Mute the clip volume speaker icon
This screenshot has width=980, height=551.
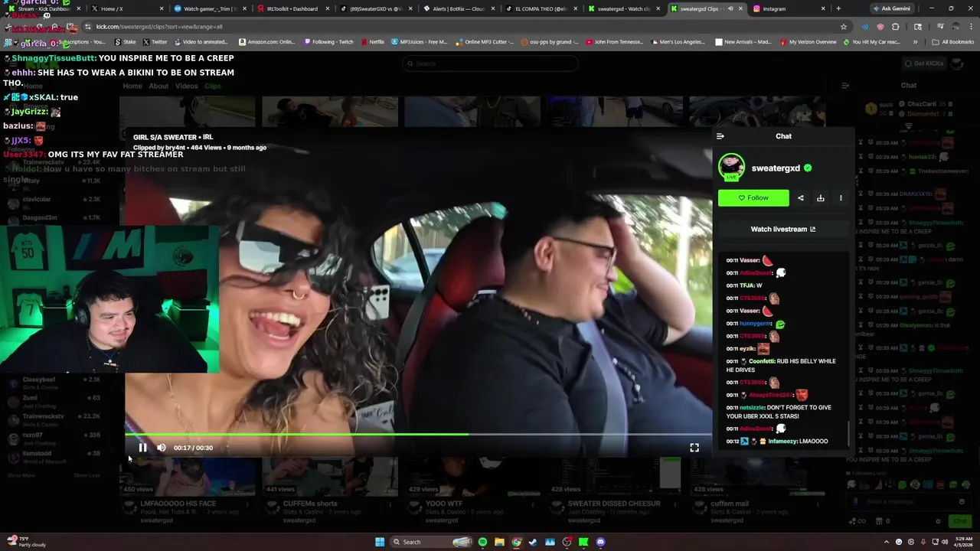(161, 448)
